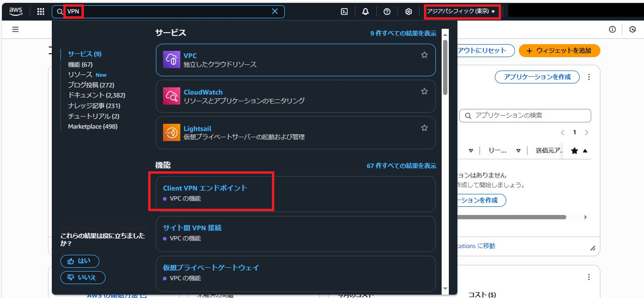This screenshot has height=298, width=644.
Task: Open the cost widget kebab menu
Action: pos(589,277)
